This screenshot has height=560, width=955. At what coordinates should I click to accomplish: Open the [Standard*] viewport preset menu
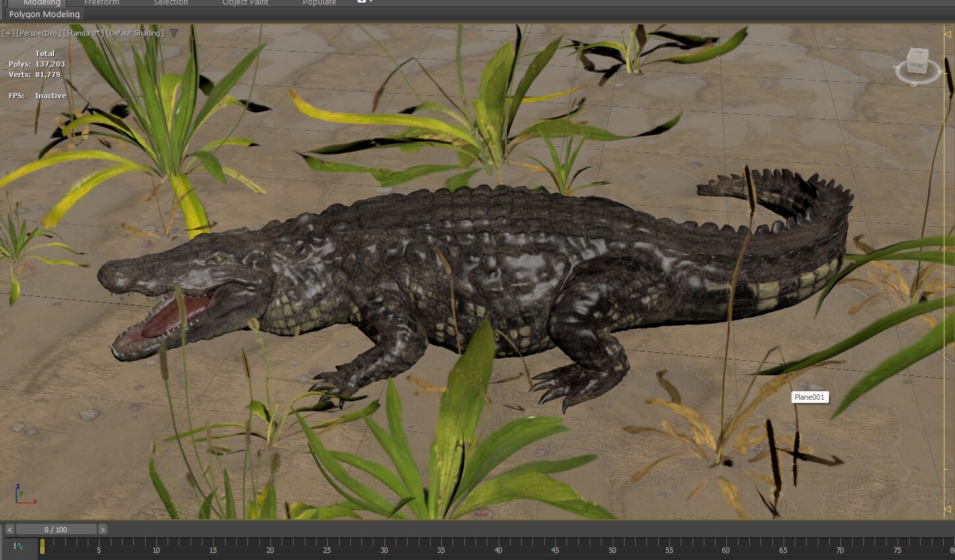pos(82,33)
